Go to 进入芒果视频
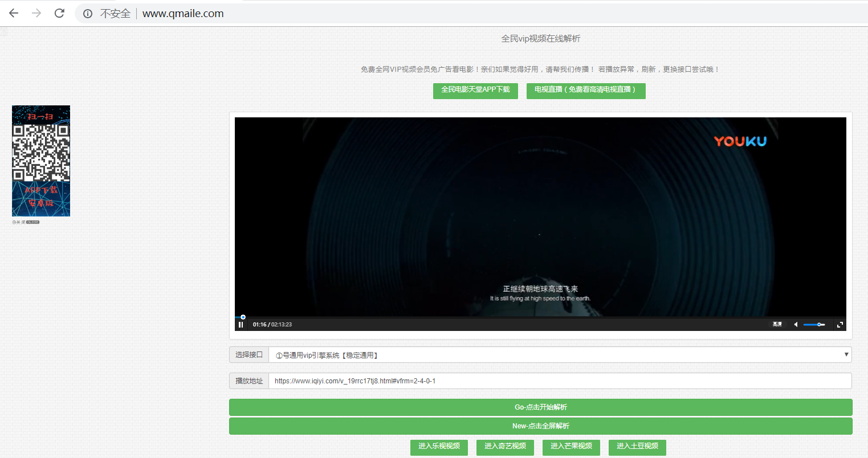The width and height of the screenshot is (868, 458). click(x=571, y=447)
